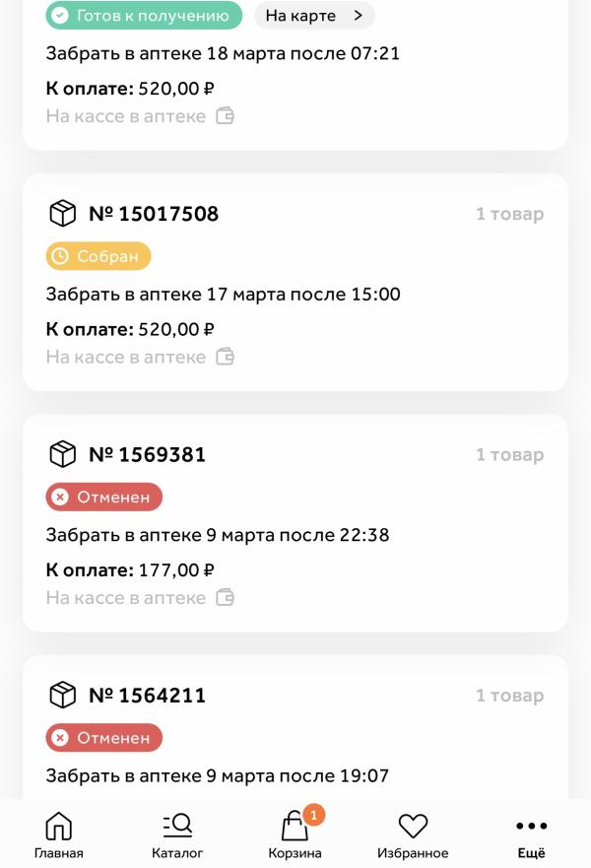The height and width of the screenshot is (868, 591).
Task: Open the Главная home tab
Action: point(58,835)
